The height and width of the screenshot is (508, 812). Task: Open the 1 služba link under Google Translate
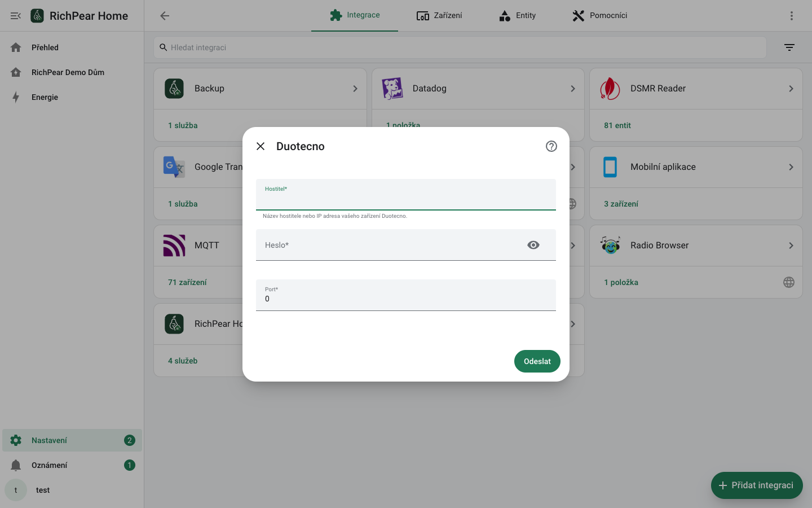[183, 204]
